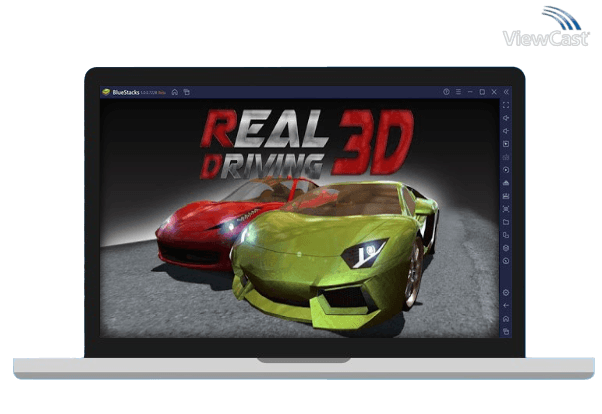This screenshot has height=414, width=602.
Task: Go to the BlueStacks home screen from the title bar
Action: click(x=175, y=92)
